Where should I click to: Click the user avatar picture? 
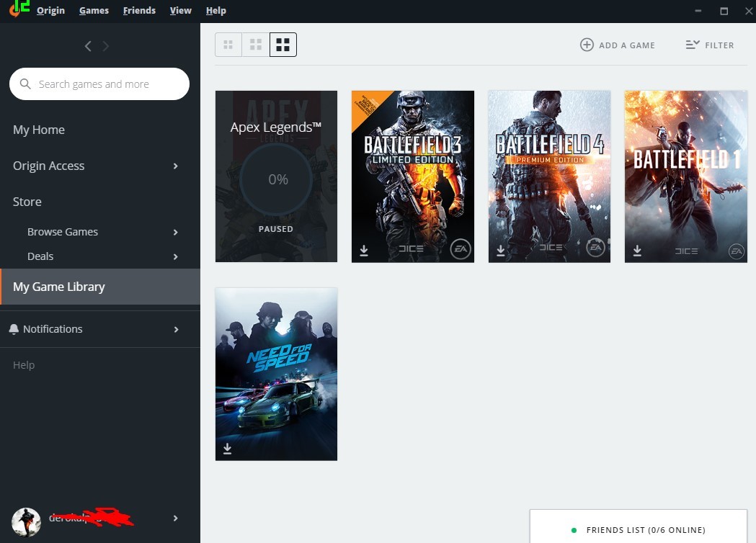(x=26, y=522)
